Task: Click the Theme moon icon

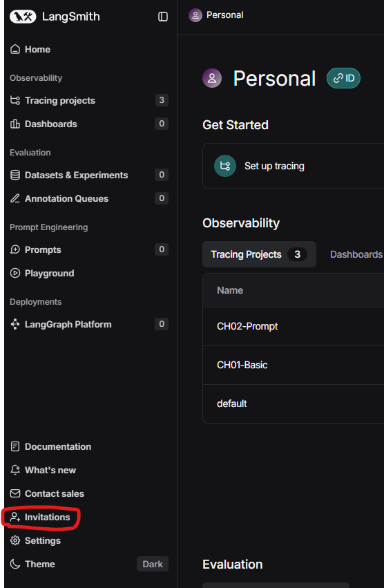Action: [15, 564]
